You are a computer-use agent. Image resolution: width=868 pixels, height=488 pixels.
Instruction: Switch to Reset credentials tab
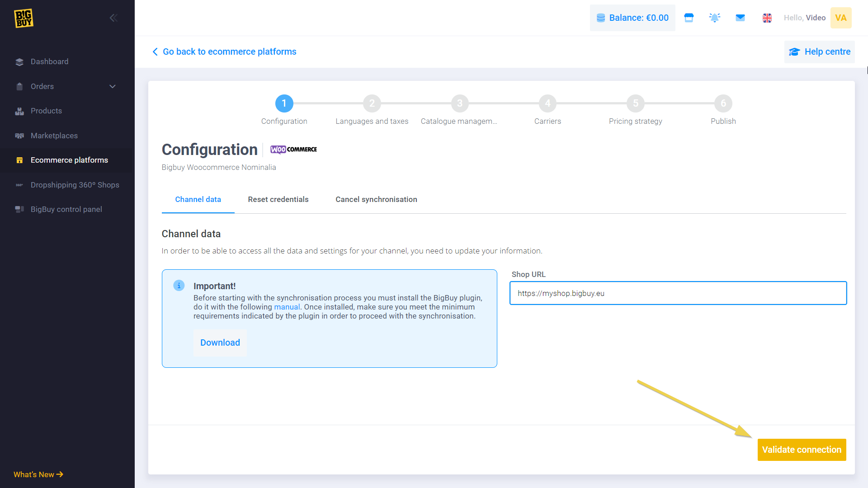(278, 199)
